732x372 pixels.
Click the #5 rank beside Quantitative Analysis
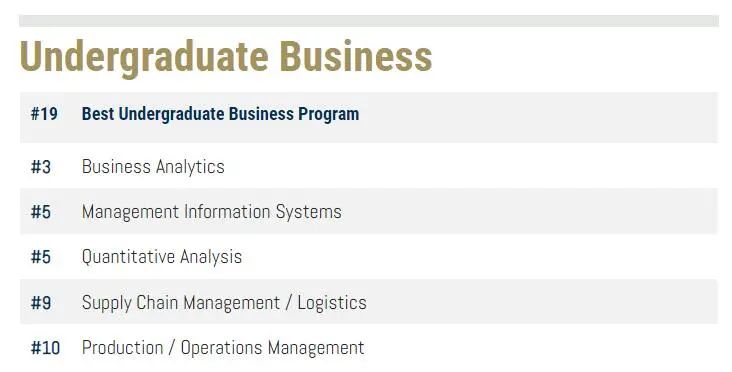coord(41,257)
